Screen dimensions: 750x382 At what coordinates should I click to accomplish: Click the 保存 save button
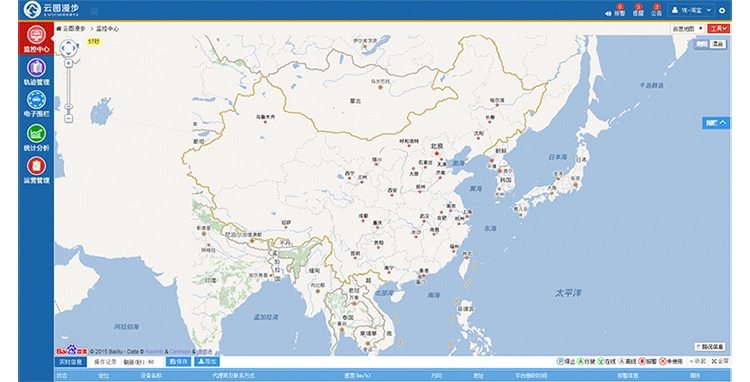(178, 362)
